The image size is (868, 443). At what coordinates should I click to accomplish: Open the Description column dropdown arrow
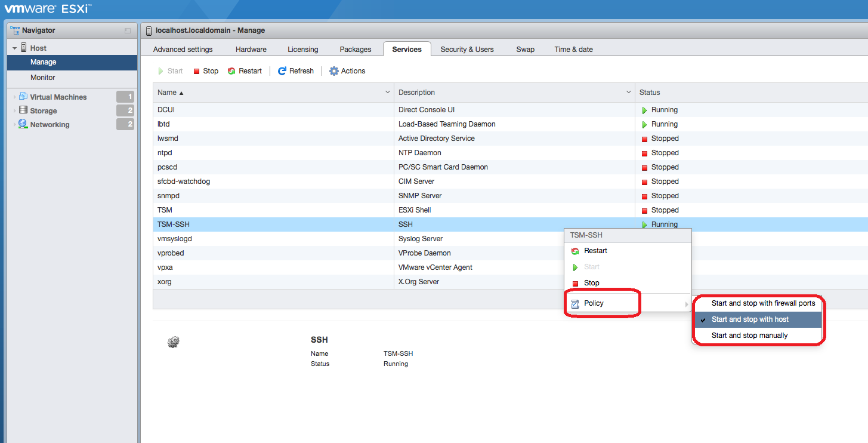[628, 93]
